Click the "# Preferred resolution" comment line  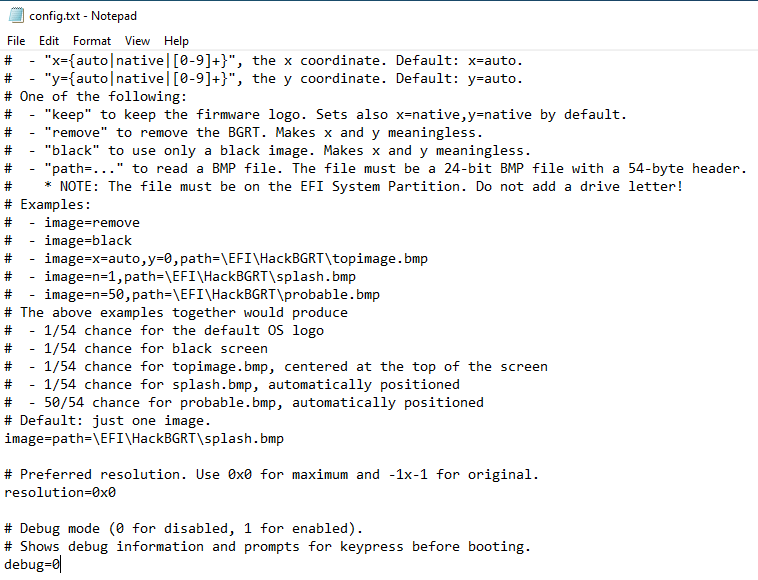tap(270, 474)
